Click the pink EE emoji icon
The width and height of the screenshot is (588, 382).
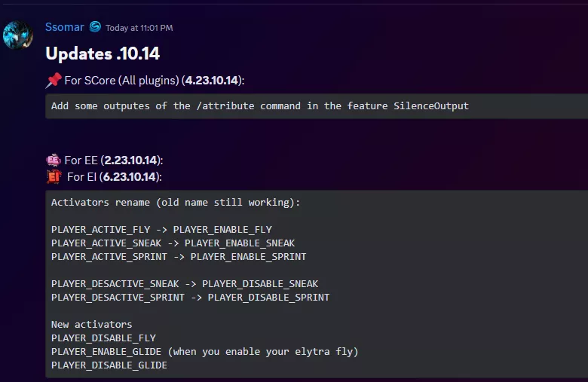tap(54, 160)
